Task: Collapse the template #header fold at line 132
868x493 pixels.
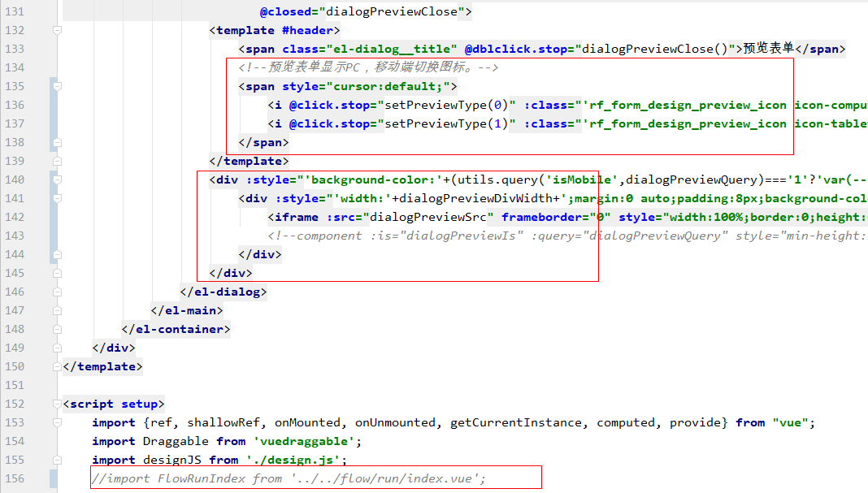Action: click(57, 30)
